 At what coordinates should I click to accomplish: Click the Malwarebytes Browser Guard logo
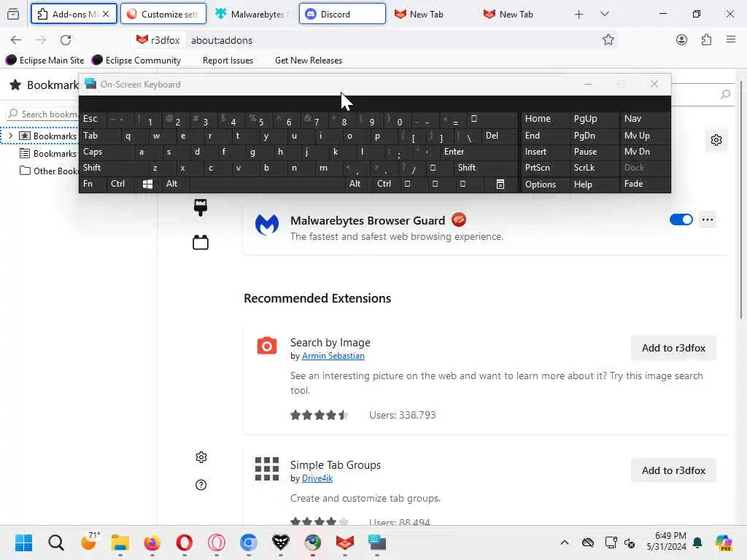tap(267, 225)
